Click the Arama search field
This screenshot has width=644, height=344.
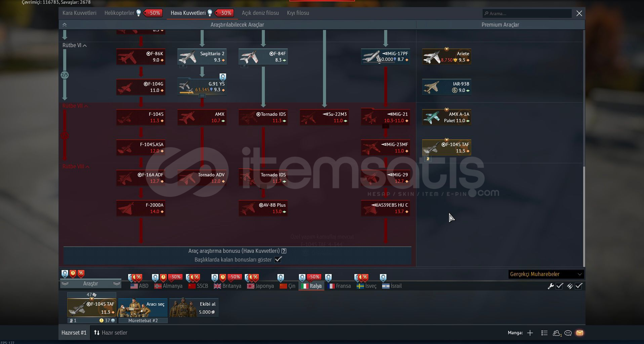tap(527, 13)
